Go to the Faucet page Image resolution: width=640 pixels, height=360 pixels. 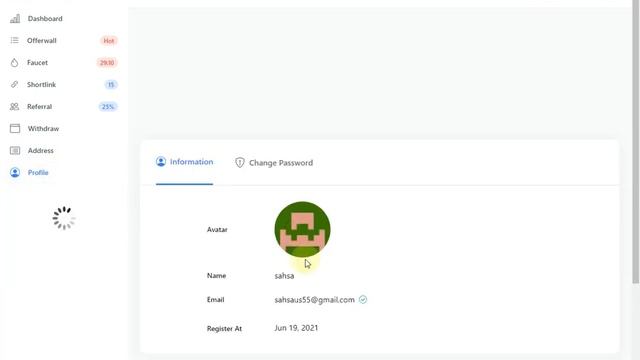pyautogui.click(x=37, y=62)
